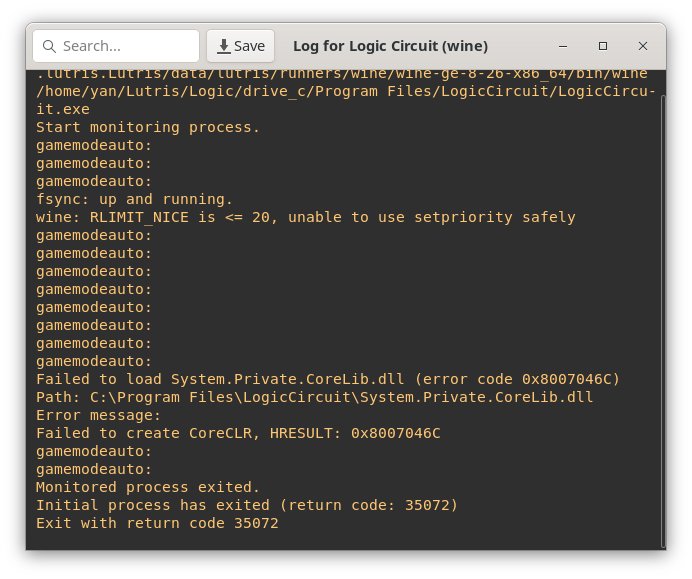Maximize the log window
Image resolution: width=692 pixels, height=579 pixels.
pos(603,46)
